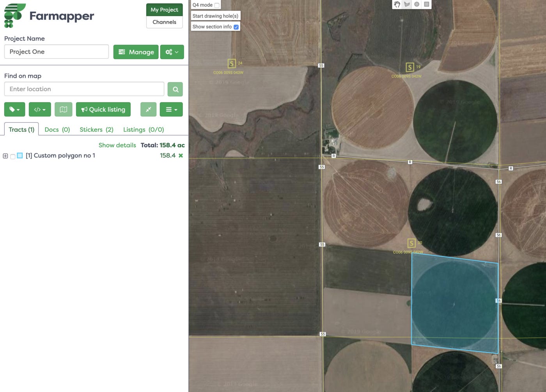
Task: Click the R road marker near the farmstead
Action: 333,156
